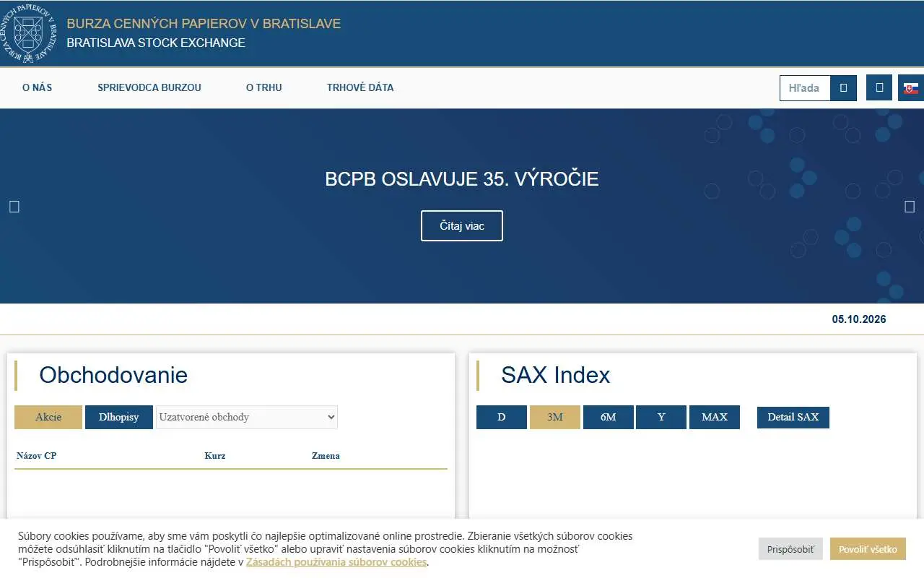Select the 3M period for SAX Index
The image size is (924, 578).
coord(555,417)
